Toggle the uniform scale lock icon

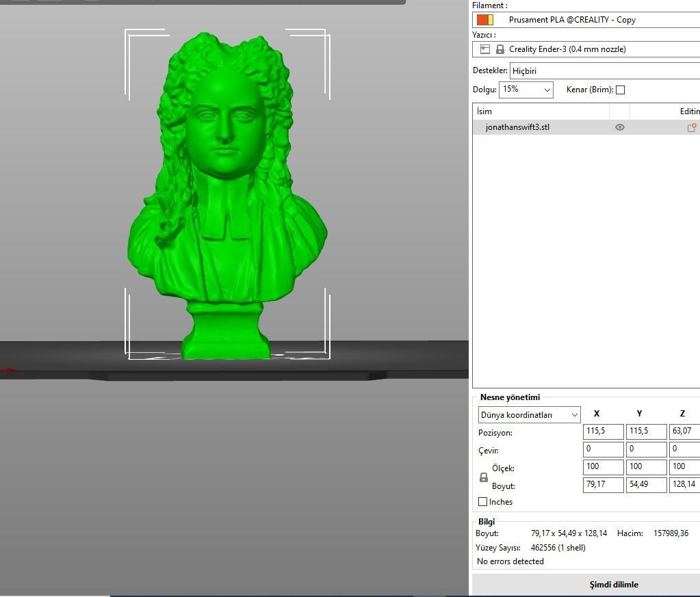coord(484,477)
